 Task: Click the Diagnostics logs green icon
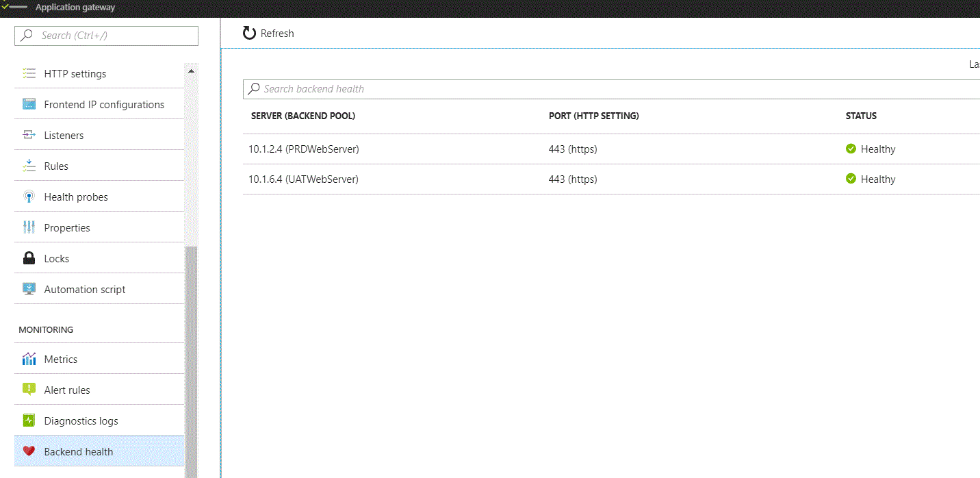coord(29,420)
